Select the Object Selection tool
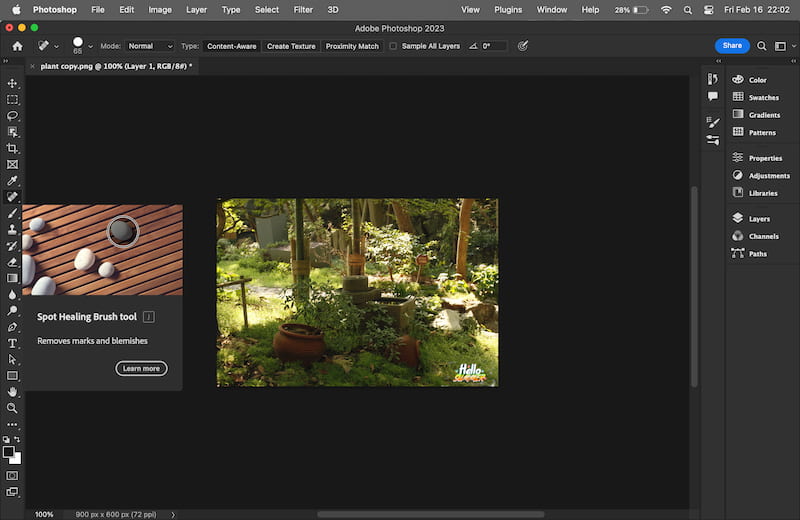The image size is (800, 520). (12, 132)
